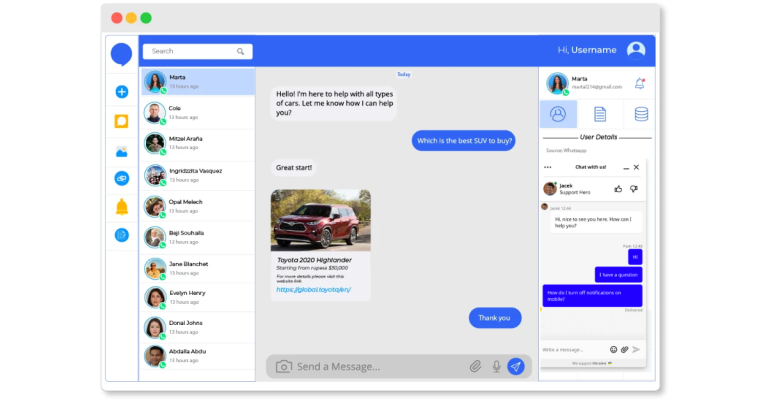Image resolution: width=768 pixels, height=403 pixels.
Task: Click the emoji icon in widget input
Action: (x=613, y=349)
